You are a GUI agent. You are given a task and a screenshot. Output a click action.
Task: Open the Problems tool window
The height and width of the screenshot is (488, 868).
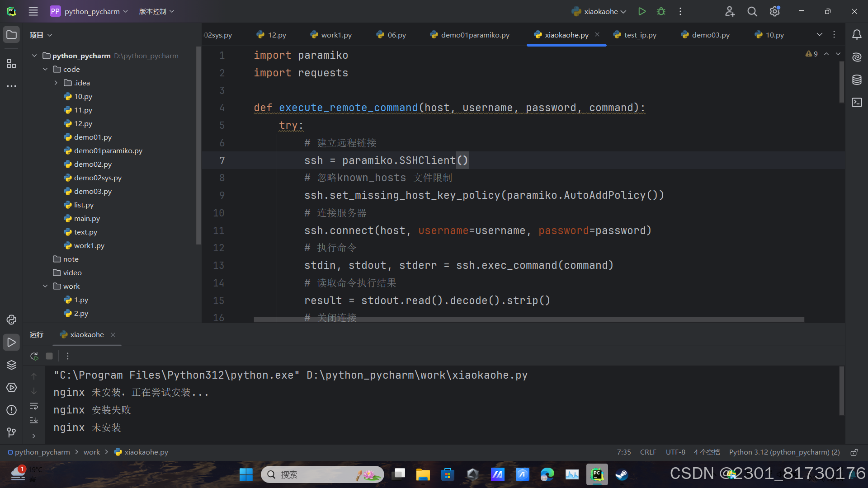[x=11, y=410]
